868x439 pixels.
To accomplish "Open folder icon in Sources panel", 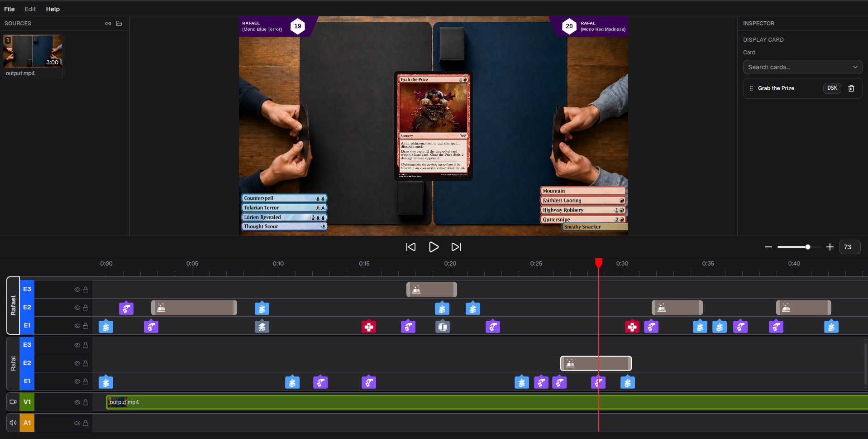I will click(119, 24).
